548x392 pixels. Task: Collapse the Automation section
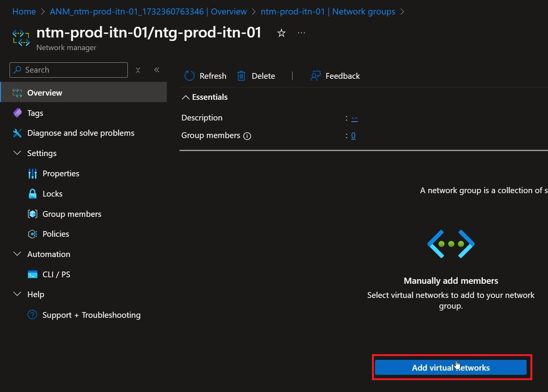(x=17, y=254)
